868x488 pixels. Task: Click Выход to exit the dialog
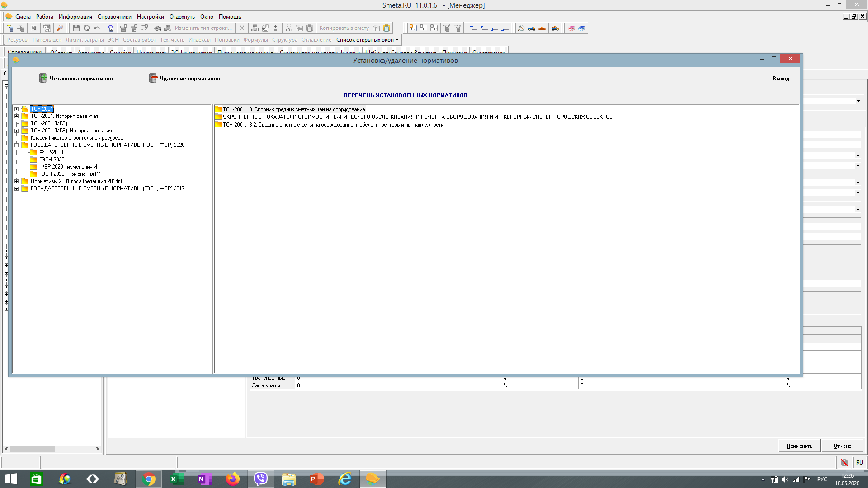coord(781,79)
